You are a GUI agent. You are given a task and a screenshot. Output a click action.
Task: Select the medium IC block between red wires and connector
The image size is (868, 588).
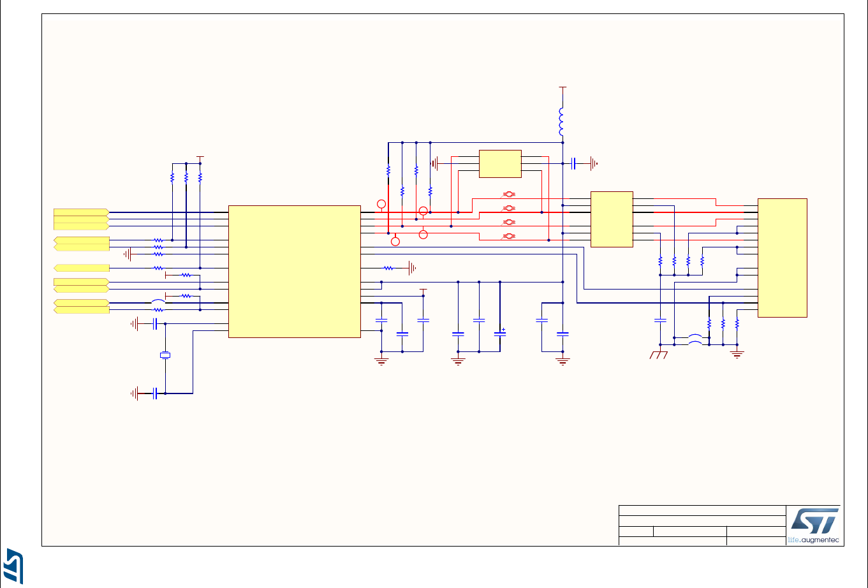click(612, 219)
